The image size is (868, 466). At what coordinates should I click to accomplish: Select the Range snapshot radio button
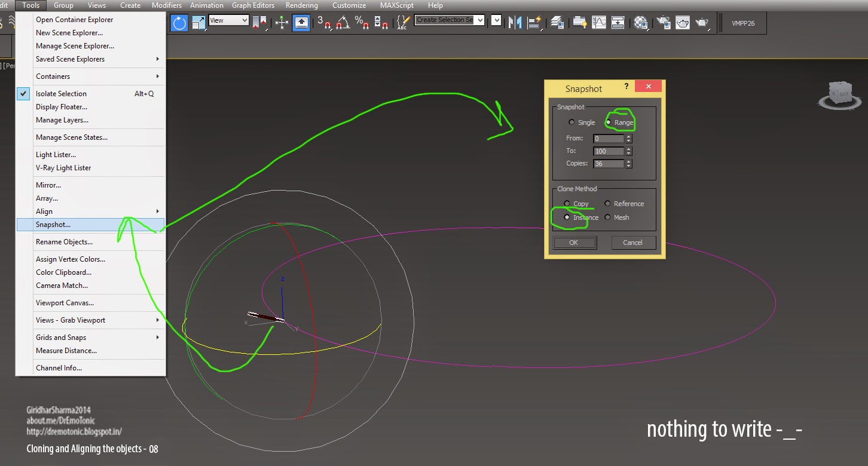pyautogui.click(x=609, y=122)
